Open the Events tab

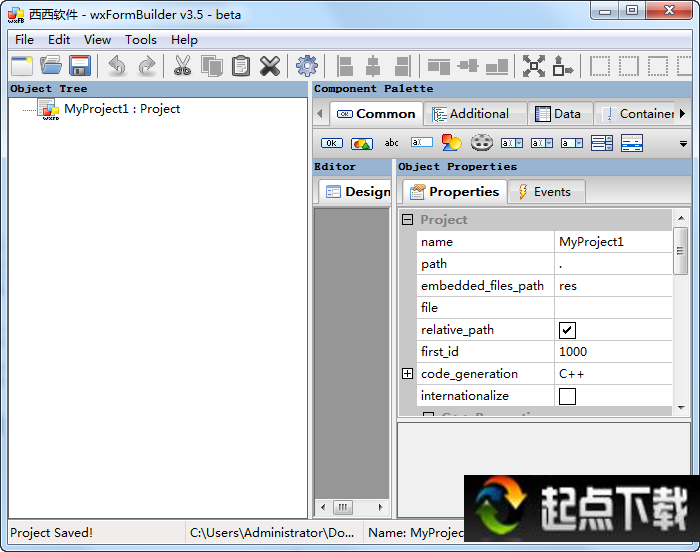click(546, 192)
